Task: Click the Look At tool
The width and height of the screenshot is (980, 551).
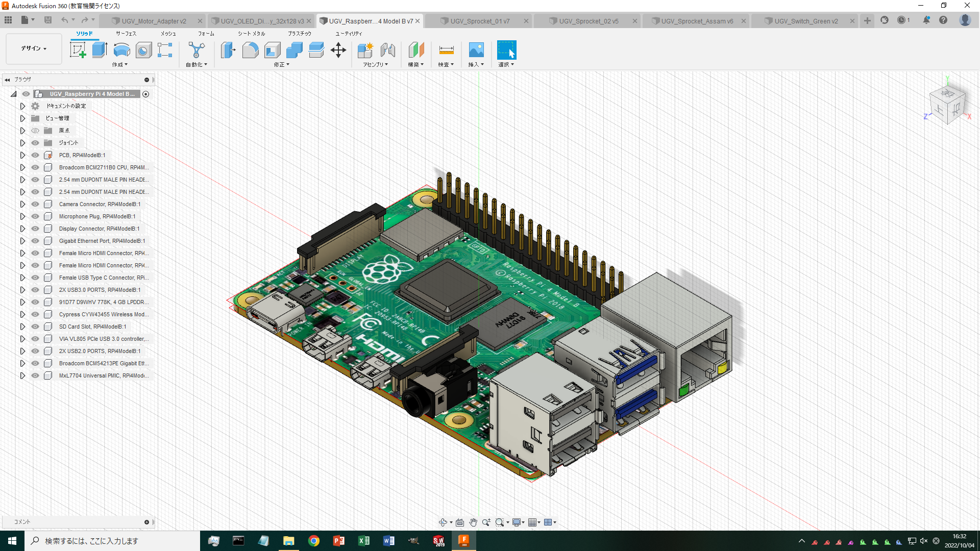Action: pyautogui.click(x=460, y=522)
